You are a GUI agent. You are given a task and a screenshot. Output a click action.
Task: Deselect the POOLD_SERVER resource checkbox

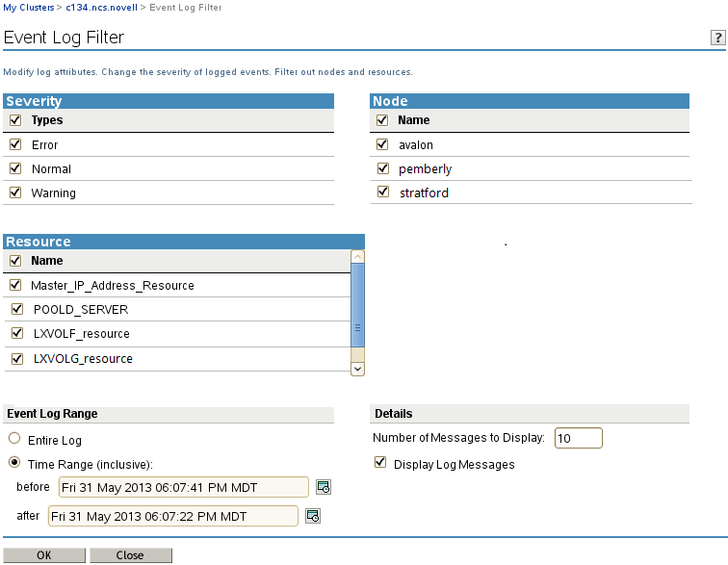16,310
